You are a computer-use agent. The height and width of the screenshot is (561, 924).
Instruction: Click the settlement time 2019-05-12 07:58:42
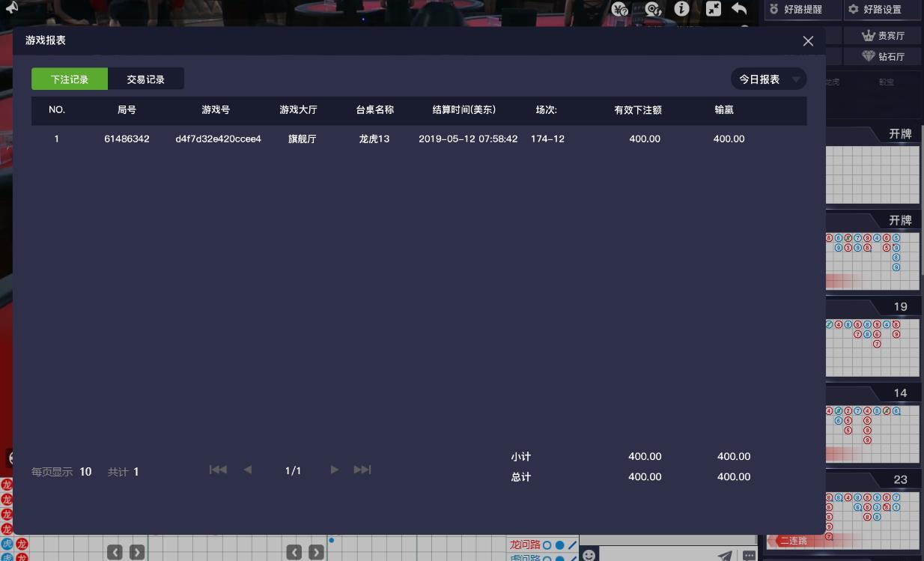468,139
